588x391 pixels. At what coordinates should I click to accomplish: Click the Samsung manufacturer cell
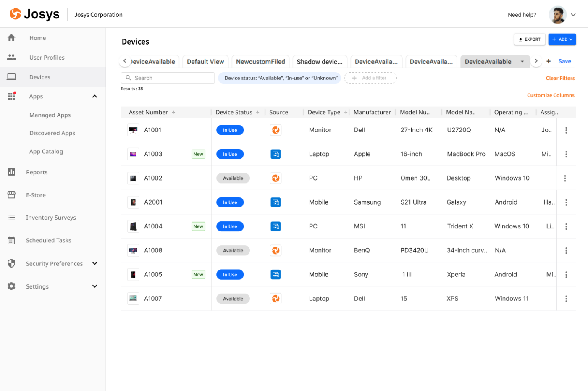pyautogui.click(x=367, y=202)
